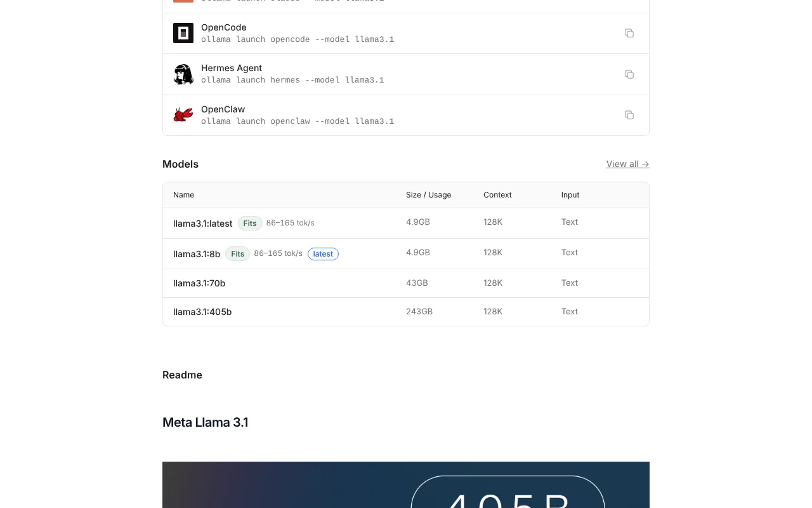
Task: Click the 4.9GB size of llama3.1:latest
Action: tap(418, 222)
